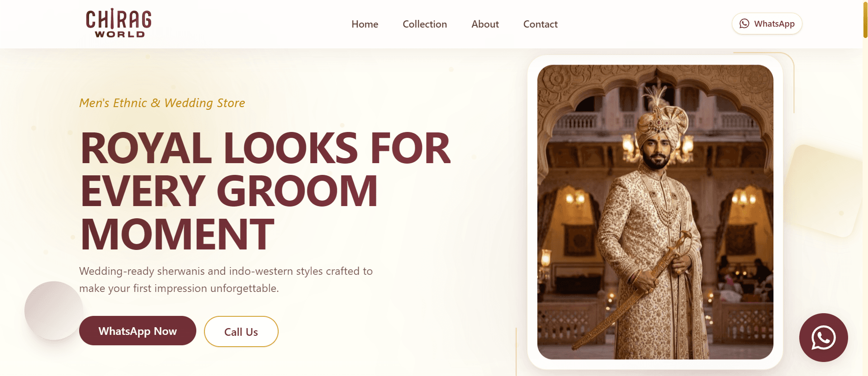Click the Chirag World logo
Viewport: 868px width, 376px height.
pos(119,23)
